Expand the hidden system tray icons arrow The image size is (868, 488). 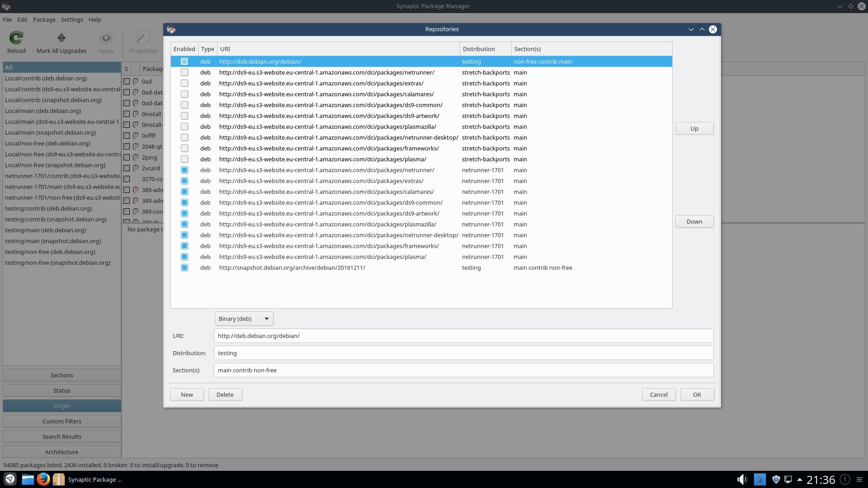799,479
